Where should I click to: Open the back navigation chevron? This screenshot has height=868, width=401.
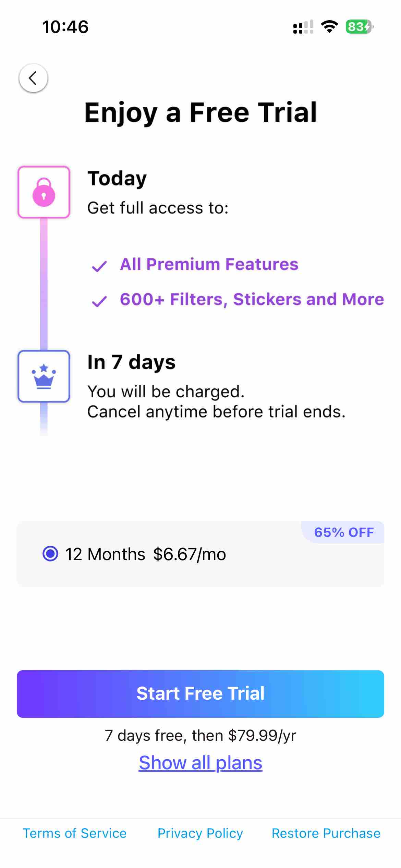tap(34, 78)
